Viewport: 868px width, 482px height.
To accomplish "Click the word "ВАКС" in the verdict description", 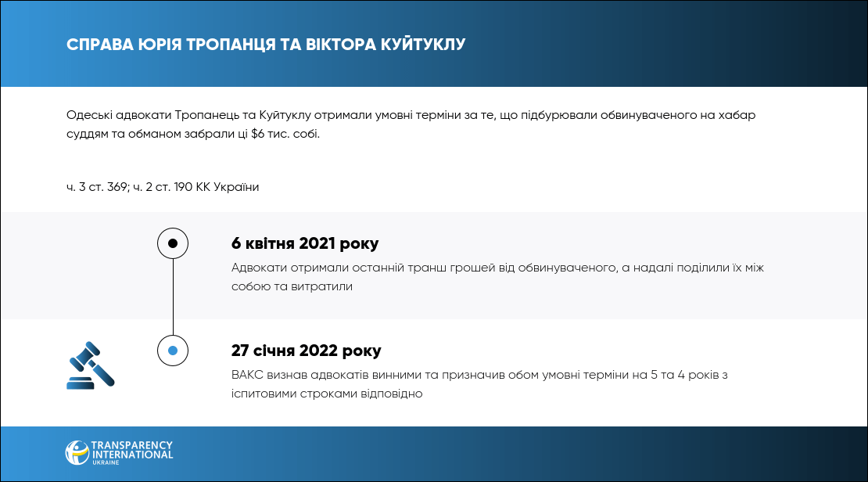I will 248,376.
